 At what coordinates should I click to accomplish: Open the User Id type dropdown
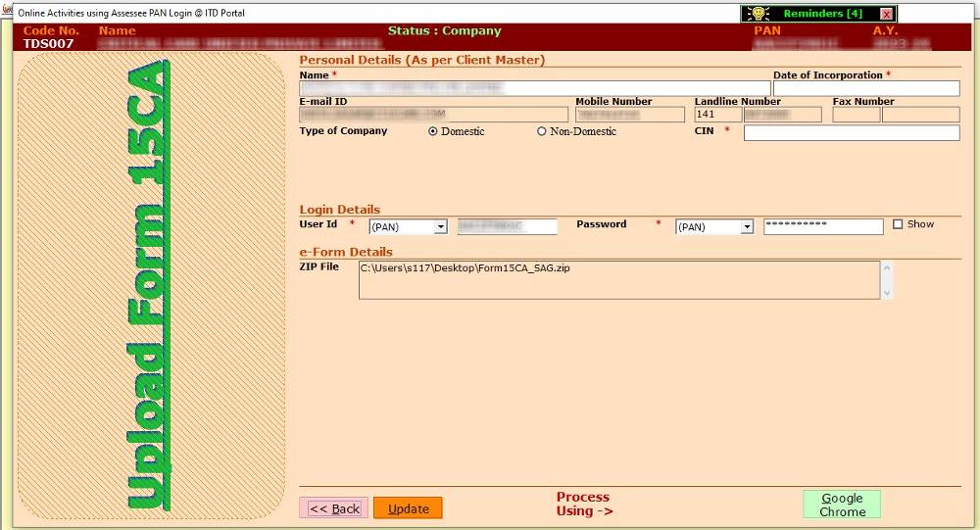[440, 227]
